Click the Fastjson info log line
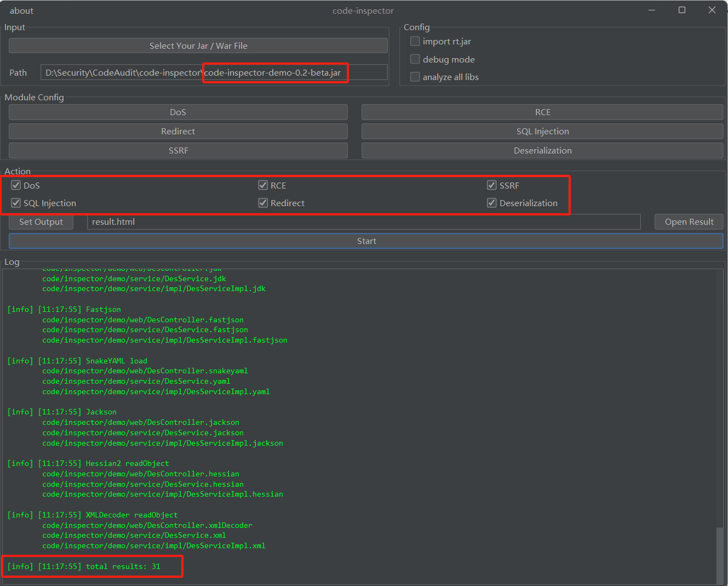The height and width of the screenshot is (586, 728). [x=64, y=310]
